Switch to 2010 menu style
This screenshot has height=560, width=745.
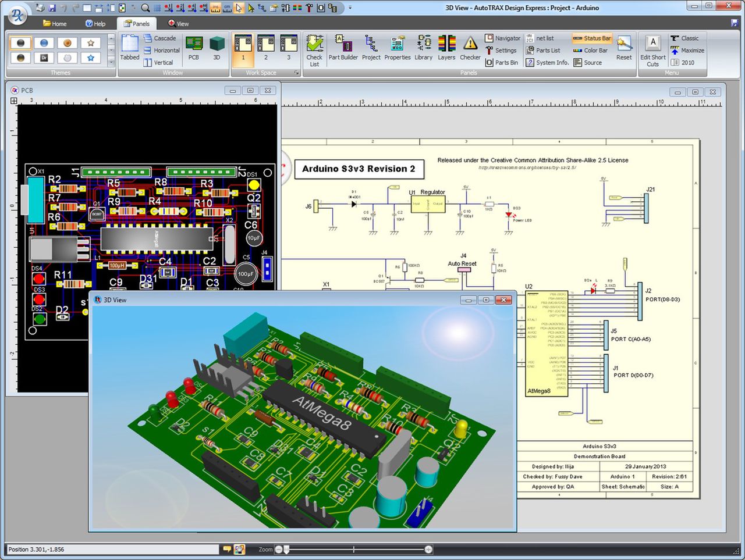[x=682, y=63]
